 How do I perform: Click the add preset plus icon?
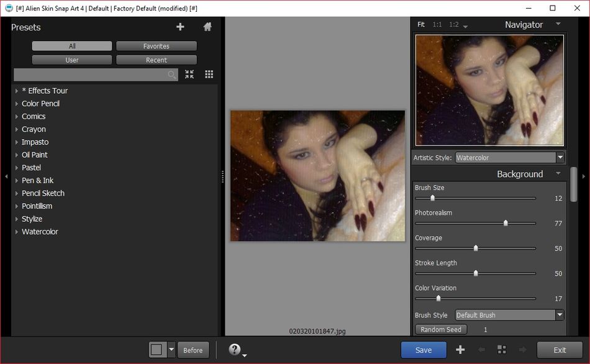pos(180,27)
